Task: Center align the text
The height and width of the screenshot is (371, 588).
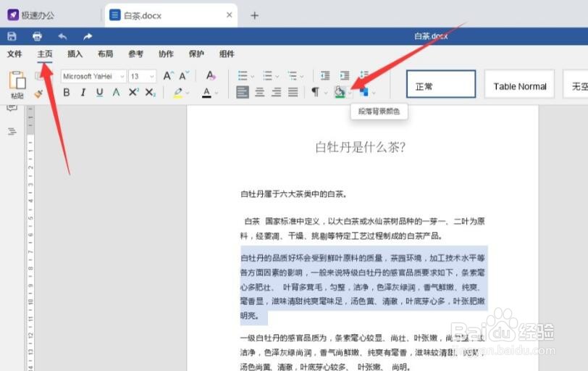Action: click(259, 92)
